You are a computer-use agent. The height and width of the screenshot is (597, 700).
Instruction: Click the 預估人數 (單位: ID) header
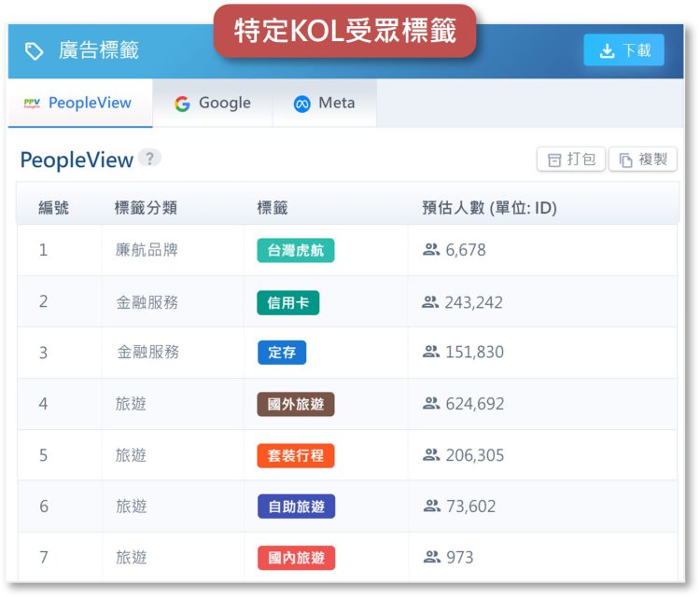(x=489, y=207)
